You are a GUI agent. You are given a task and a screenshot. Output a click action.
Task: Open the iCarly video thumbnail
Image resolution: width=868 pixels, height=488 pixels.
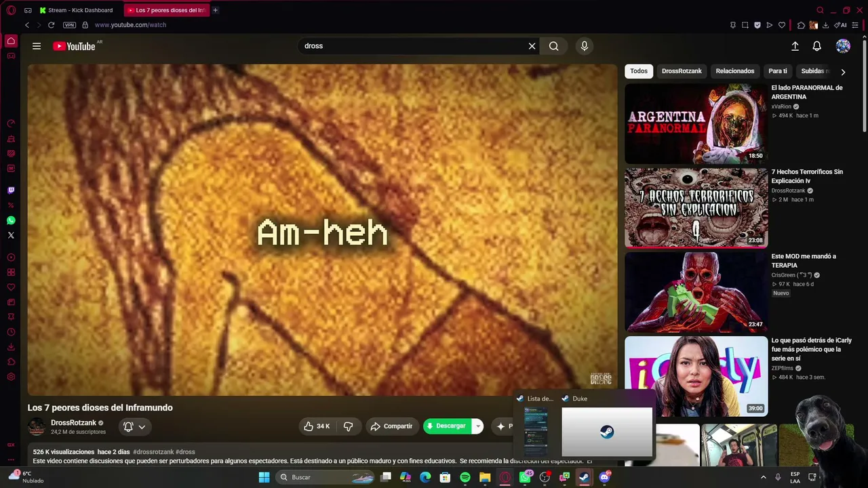click(x=696, y=376)
